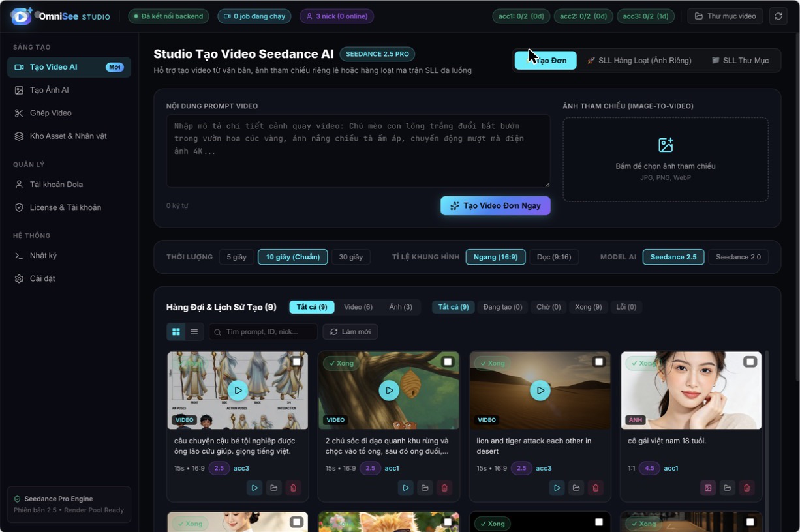
Task: Select 5 giây duration
Action: 236,257
